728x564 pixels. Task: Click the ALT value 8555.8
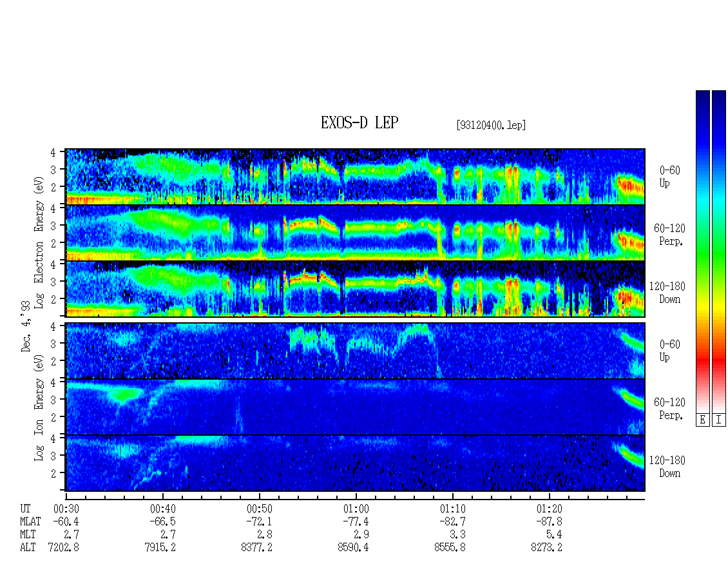point(450,548)
